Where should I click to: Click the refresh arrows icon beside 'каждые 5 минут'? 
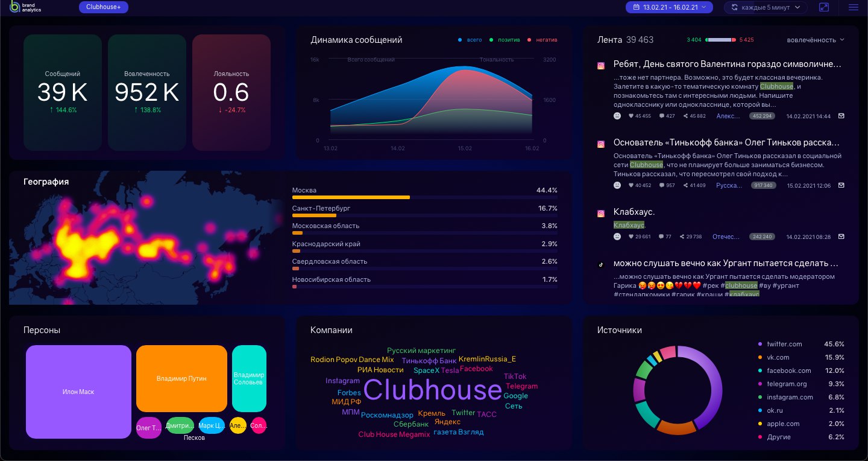(x=734, y=7)
